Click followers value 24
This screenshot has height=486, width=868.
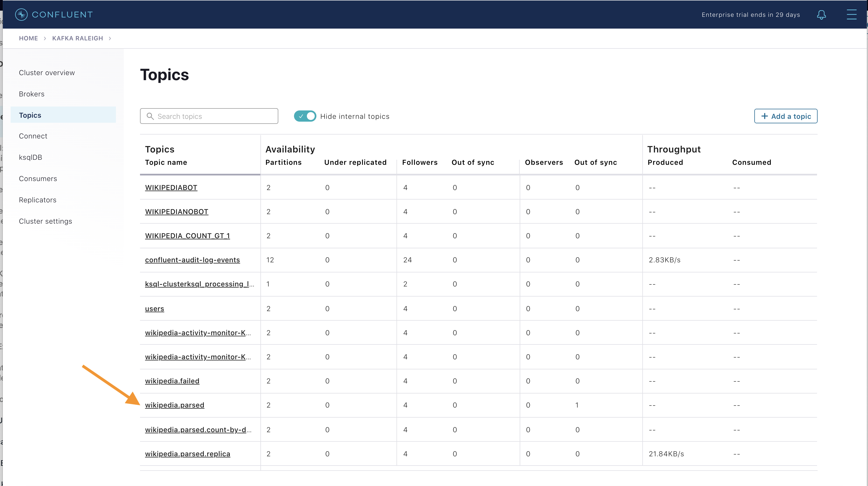click(x=407, y=260)
